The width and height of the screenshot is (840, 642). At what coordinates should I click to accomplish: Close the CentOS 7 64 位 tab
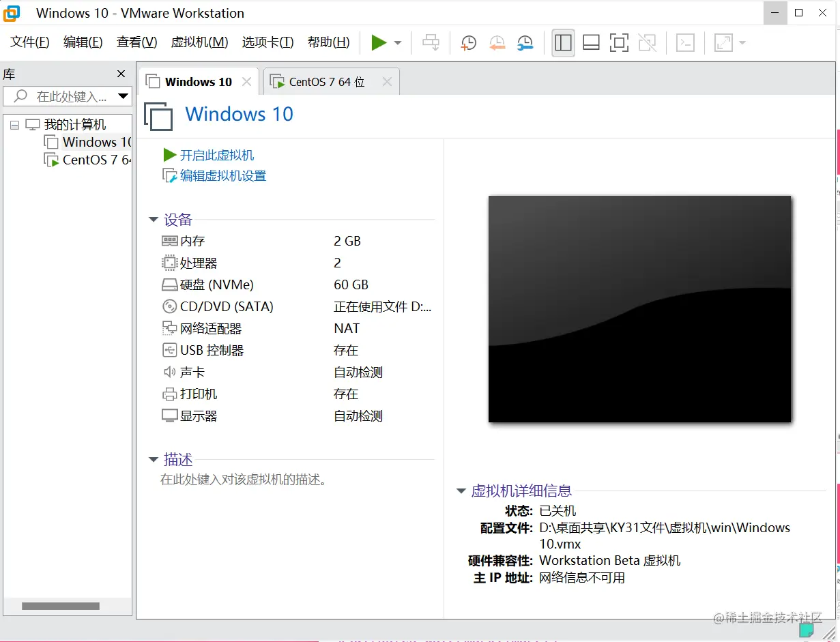pos(387,82)
